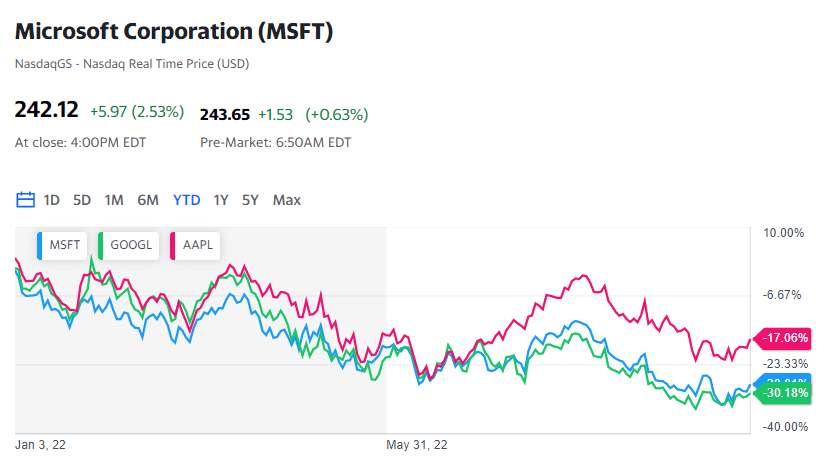Image resolution: width=828 pixels, height=474 pixels.
Task: Select the 6M chart period
Action: tap(148, 200)
